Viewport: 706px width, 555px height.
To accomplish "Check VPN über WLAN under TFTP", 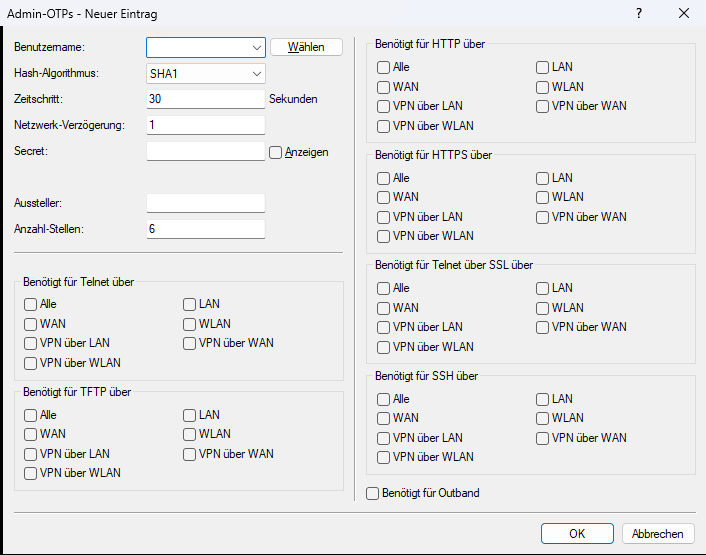I will coord(31,473).
